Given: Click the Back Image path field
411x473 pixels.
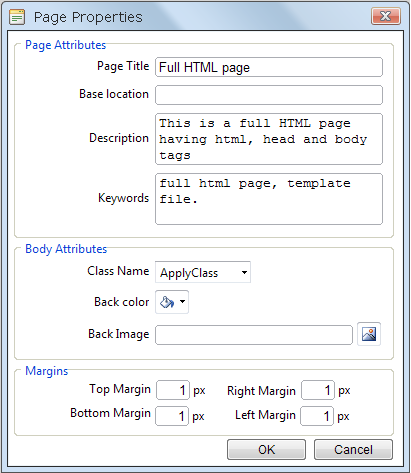Looking at the screenshot, I should (x=254, y=335).
